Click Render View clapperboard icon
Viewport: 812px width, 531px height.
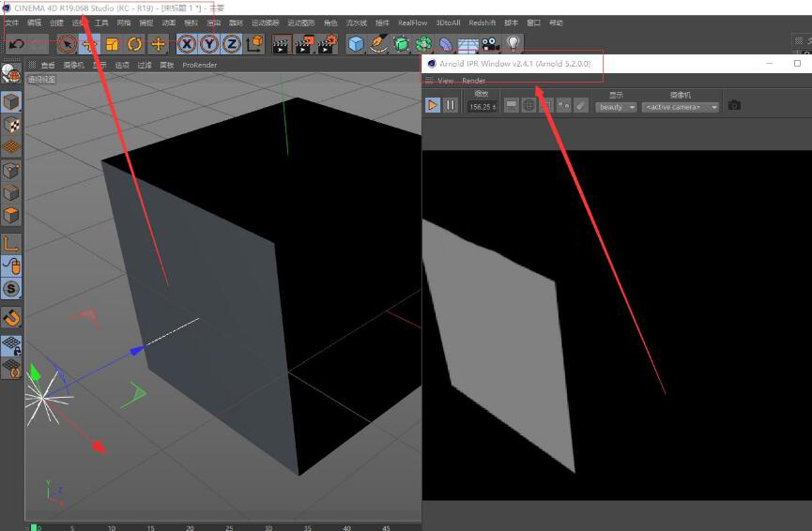(x=282, y=44)
